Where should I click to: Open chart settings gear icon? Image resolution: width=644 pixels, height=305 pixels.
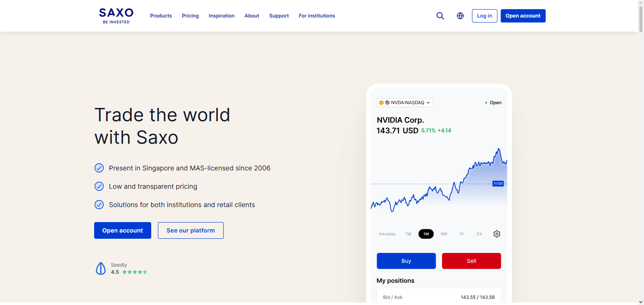497,234
